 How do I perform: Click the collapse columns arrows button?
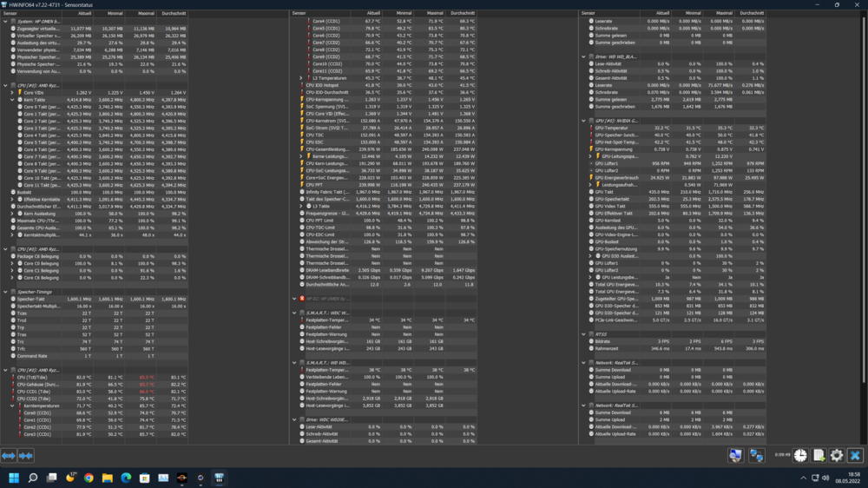pos(26,455)
